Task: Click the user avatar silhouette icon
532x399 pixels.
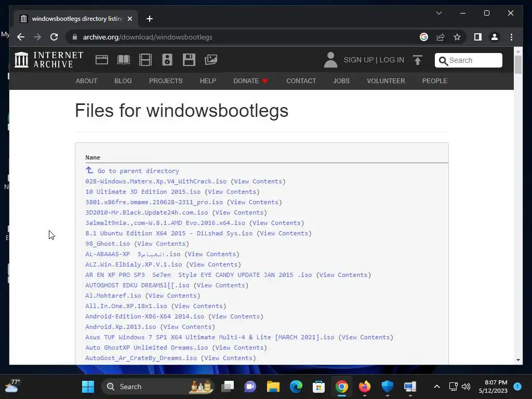Action: pyautogui.click(x=331, y=60)
